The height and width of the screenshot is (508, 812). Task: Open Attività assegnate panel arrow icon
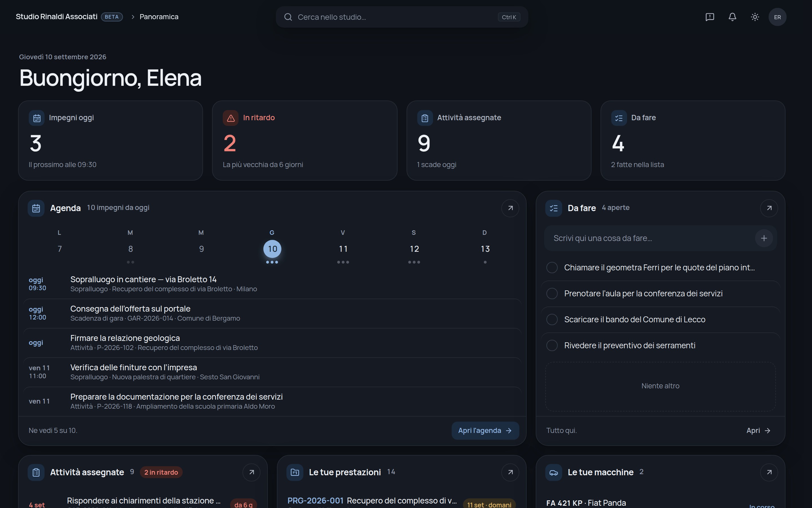click(x=251, y=472)
